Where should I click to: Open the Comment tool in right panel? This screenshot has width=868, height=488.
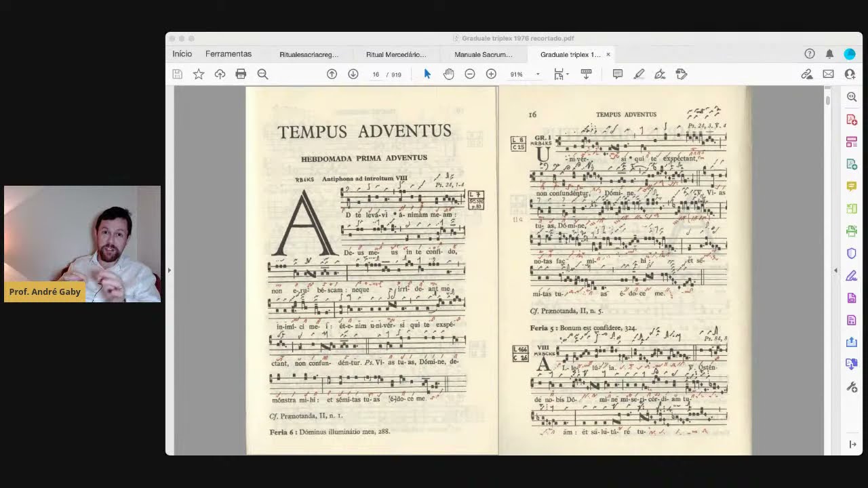coord(852,186)
